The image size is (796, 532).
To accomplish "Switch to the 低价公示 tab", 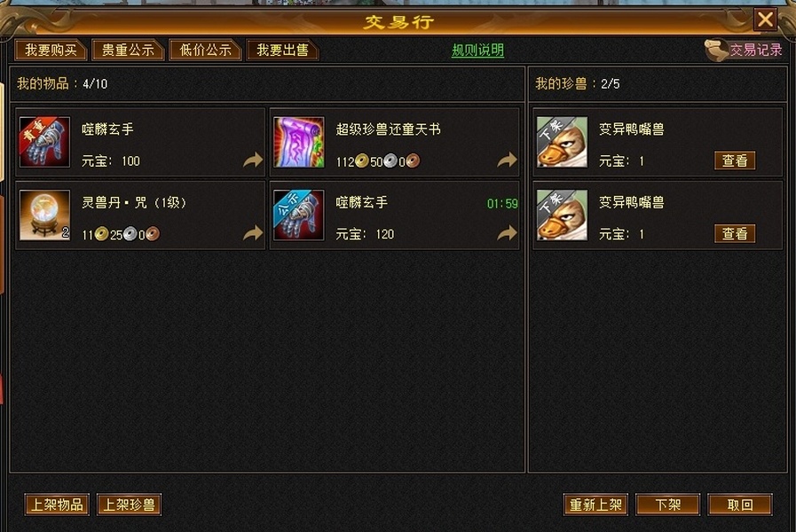I will [205, 51].
